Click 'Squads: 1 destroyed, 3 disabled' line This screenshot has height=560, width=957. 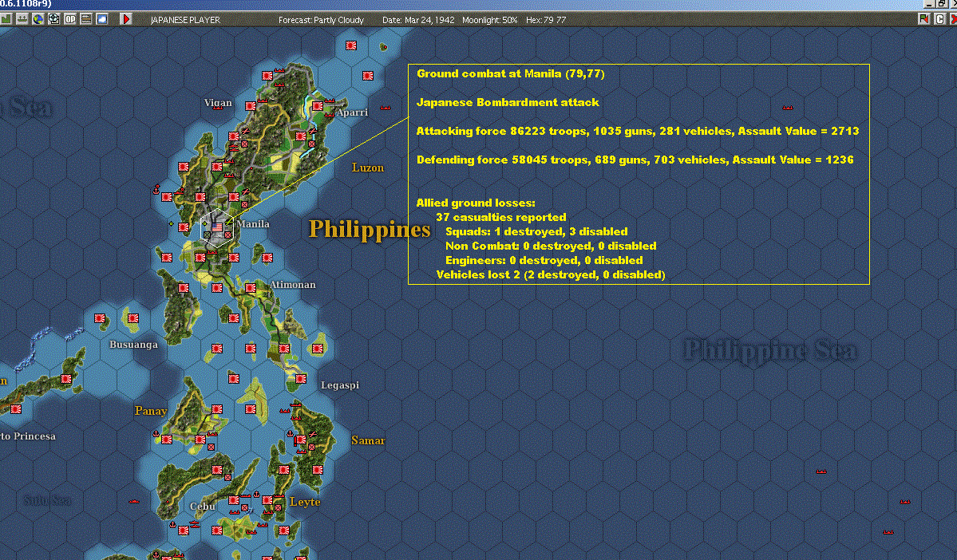pyautogui.click(x=536, y=232)
